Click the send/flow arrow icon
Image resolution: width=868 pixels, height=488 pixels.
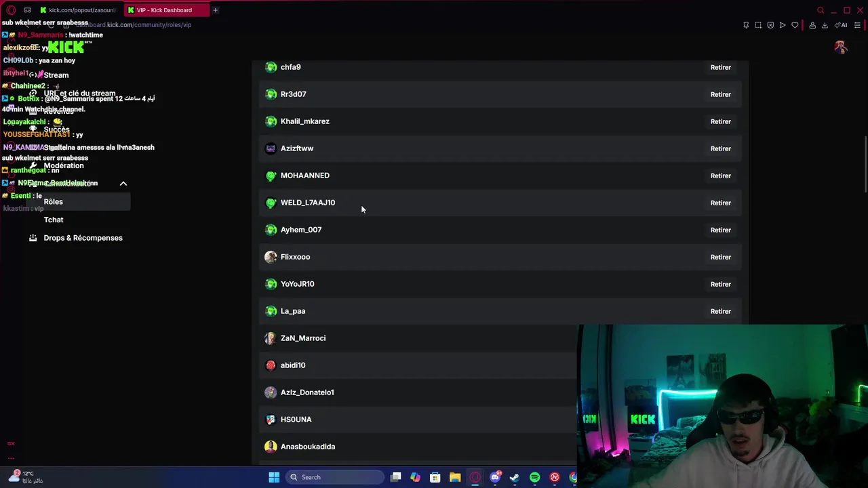point(783,25)
